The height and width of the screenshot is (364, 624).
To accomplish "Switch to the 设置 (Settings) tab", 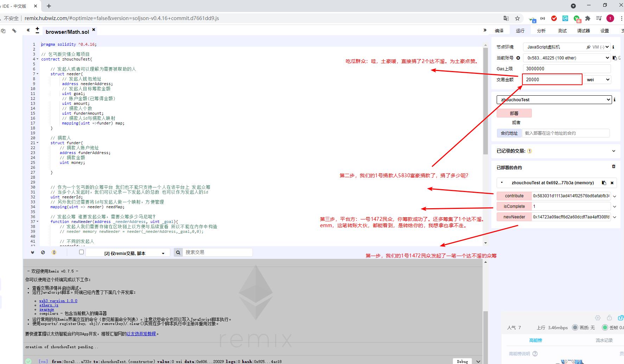I will click(x=605, y=31).
